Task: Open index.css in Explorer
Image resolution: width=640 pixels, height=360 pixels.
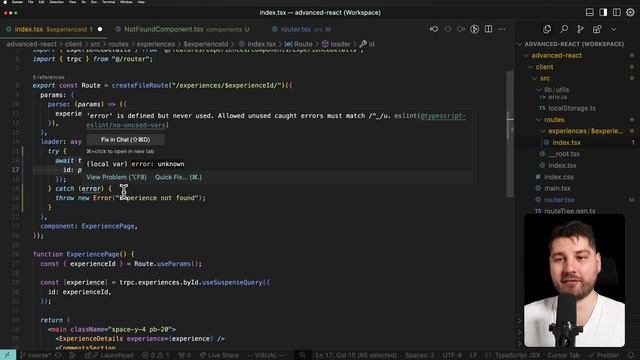Action: point(559,177)
